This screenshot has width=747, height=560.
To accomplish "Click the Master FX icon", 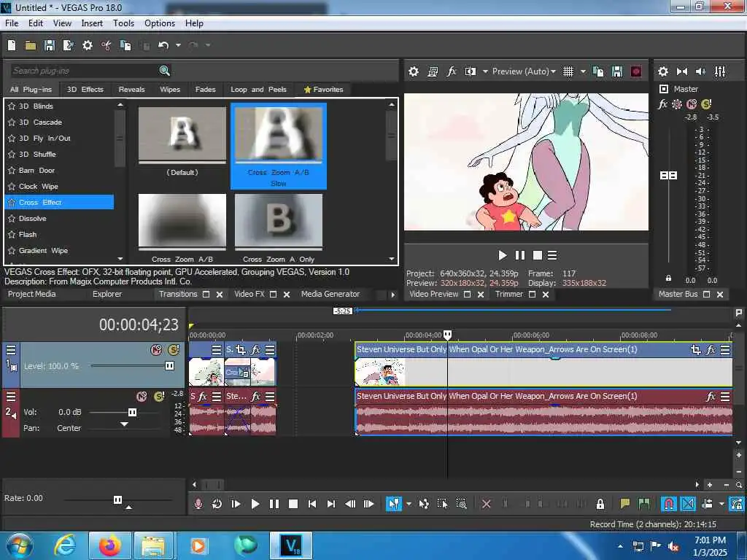I will tap(662, 104).
